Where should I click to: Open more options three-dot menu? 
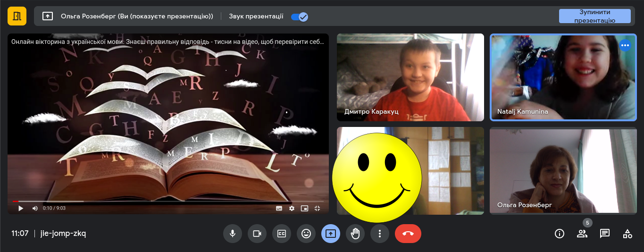[380, 234]
